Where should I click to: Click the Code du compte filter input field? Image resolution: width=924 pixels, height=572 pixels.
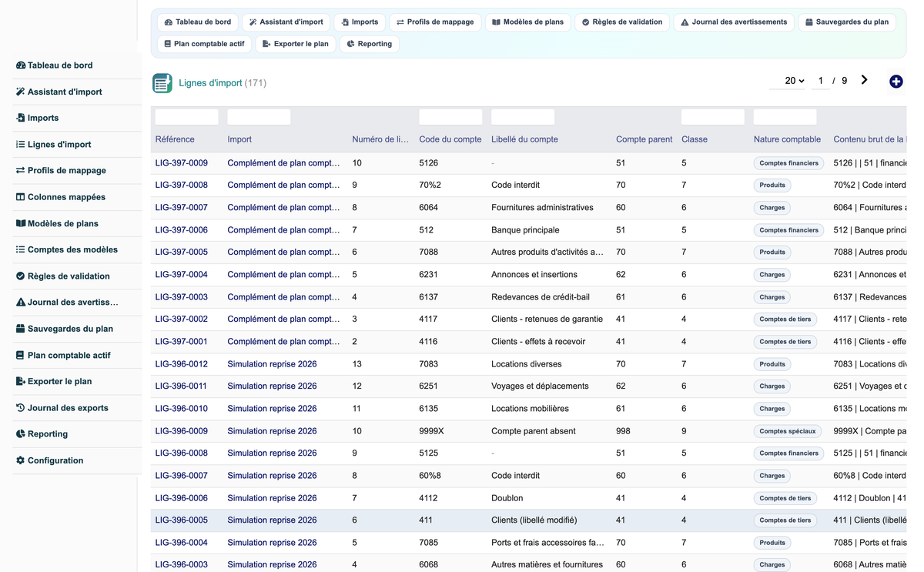(450, 117)
